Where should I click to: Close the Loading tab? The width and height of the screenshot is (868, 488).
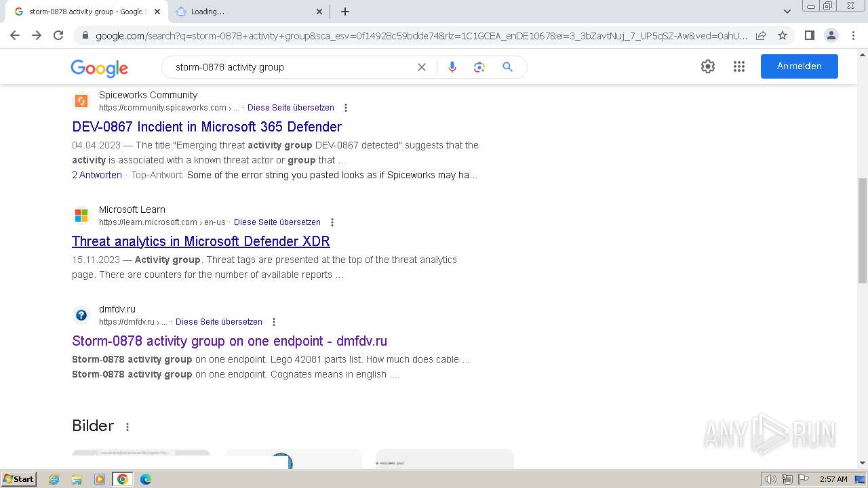[x=320, y=12]
